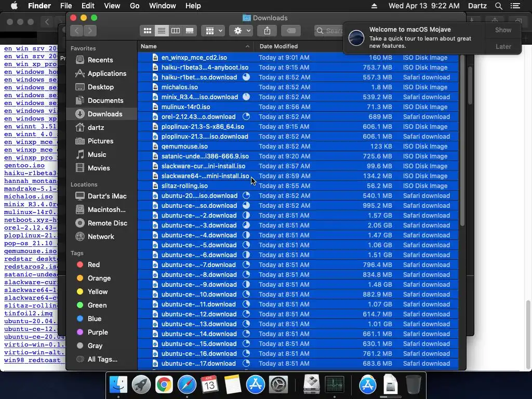Click the eject icon in menu bar
The width and height of the screenshot is (532, 399).
pos(374,6)
